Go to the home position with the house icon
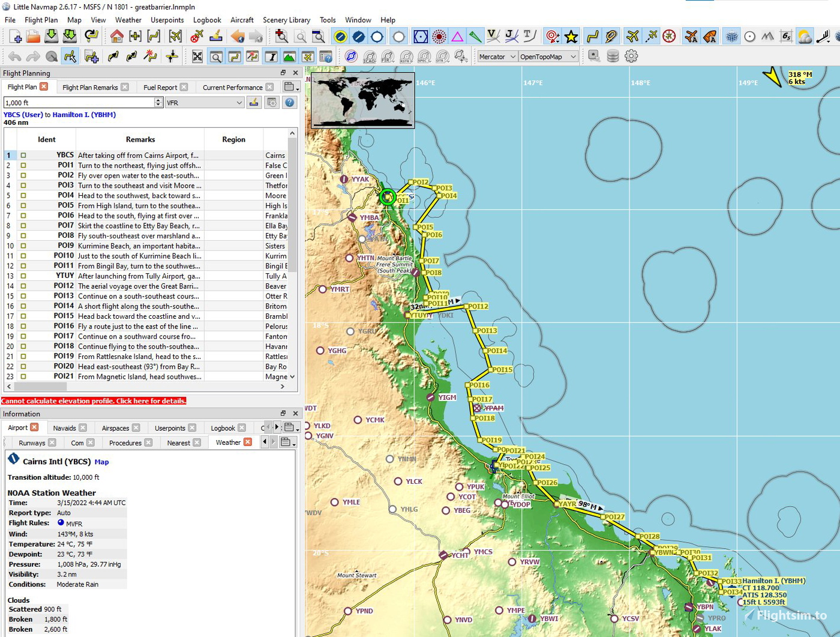The width and height of the screenshot is (840, 637). click(x=117, y=37)
